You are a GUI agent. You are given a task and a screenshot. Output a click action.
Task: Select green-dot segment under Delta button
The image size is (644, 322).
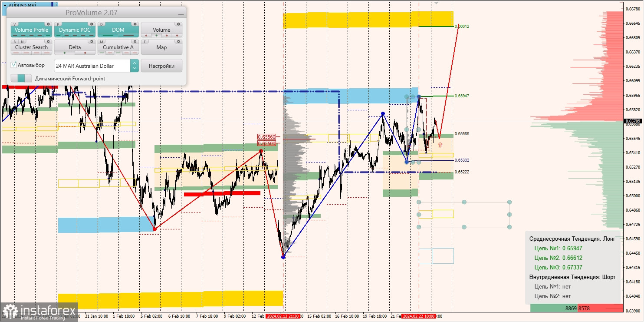point(65,53)
